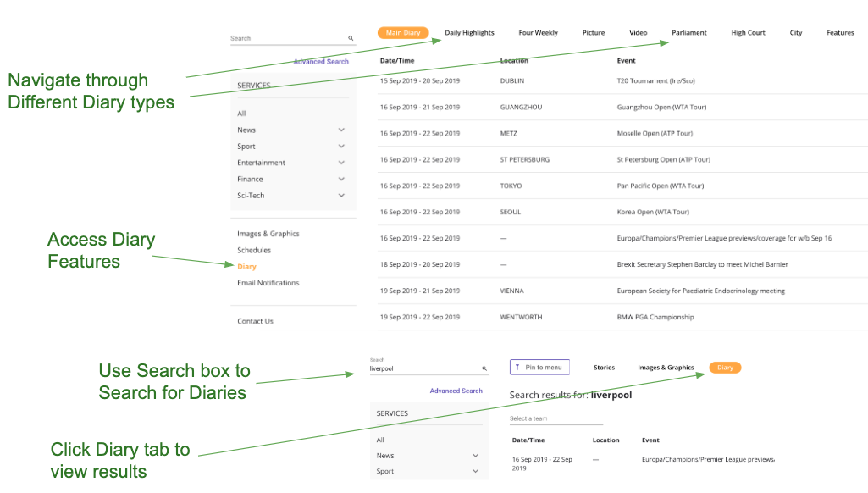Open the 'Select a team' dropdown
Image resolution: width=868 pixels, height=493 pixels.
coord(556,419)
